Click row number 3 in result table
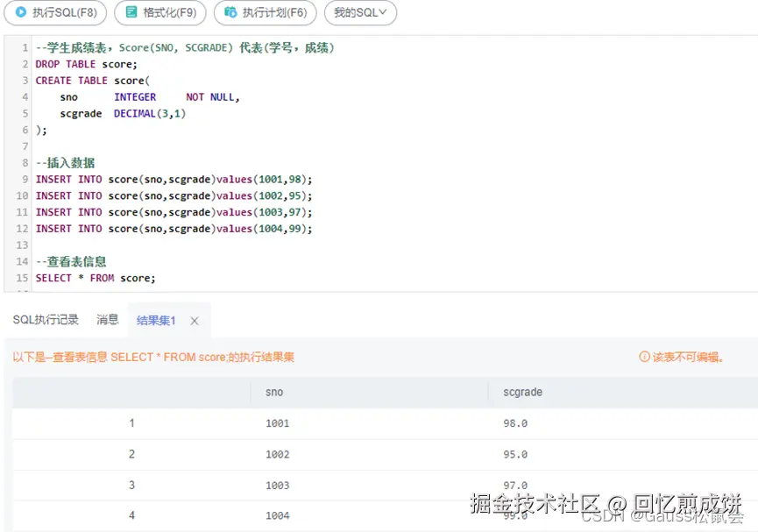Viewport: 758px width, 532px height. pos(131,485)
